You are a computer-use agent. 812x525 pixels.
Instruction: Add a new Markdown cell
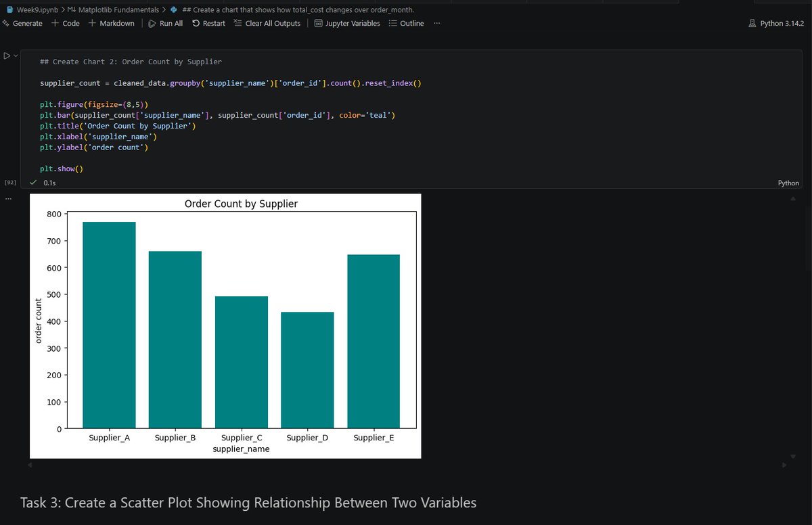point(112,23)
